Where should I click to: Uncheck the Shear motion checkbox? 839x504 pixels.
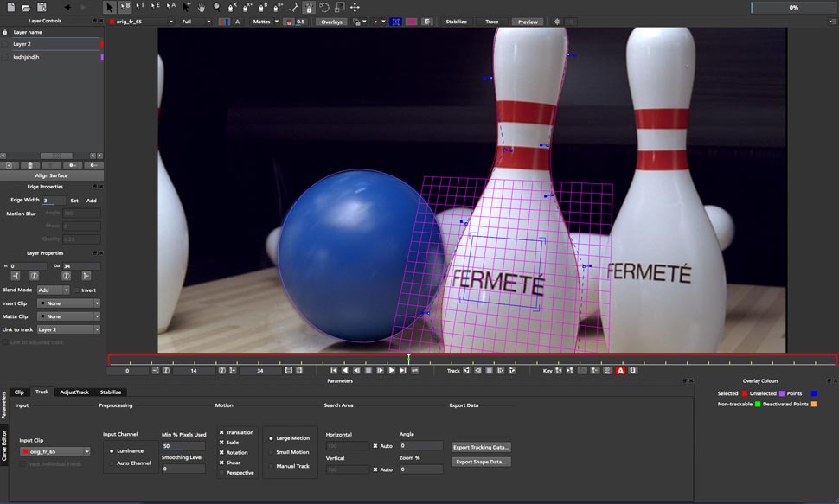221,463
